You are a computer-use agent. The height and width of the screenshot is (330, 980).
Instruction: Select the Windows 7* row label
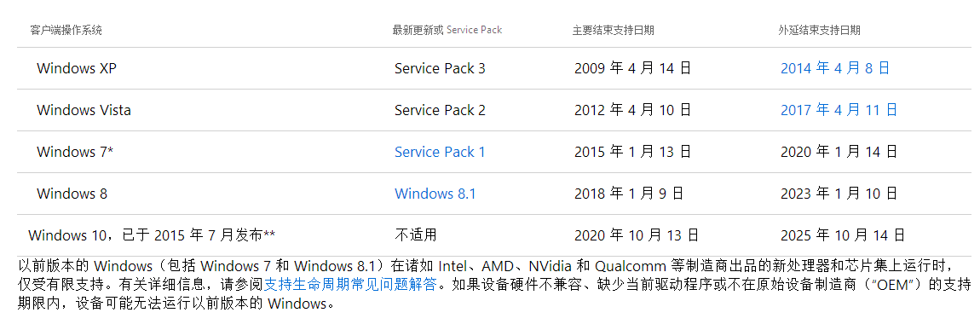click(75, 152)
